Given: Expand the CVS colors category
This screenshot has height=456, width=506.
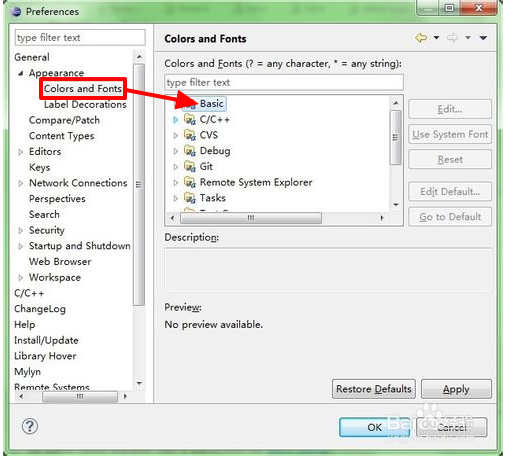Looking at the screenshot, I should click(175, 135).
